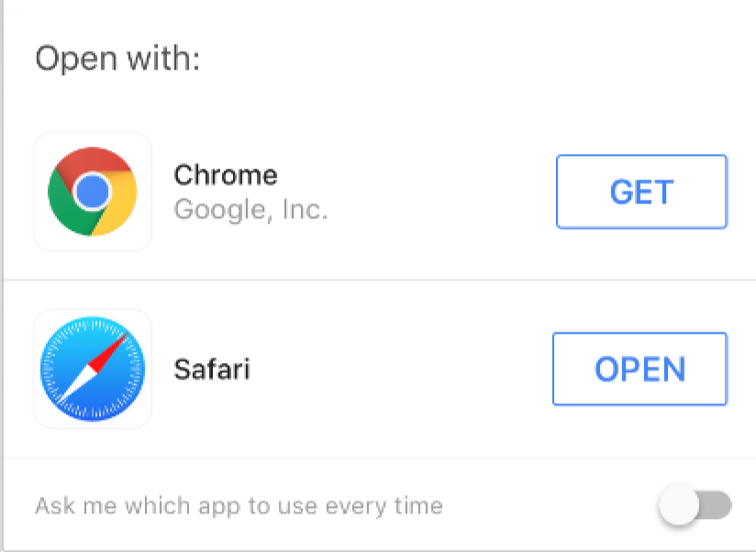Click the Ask me which app label

239,506
